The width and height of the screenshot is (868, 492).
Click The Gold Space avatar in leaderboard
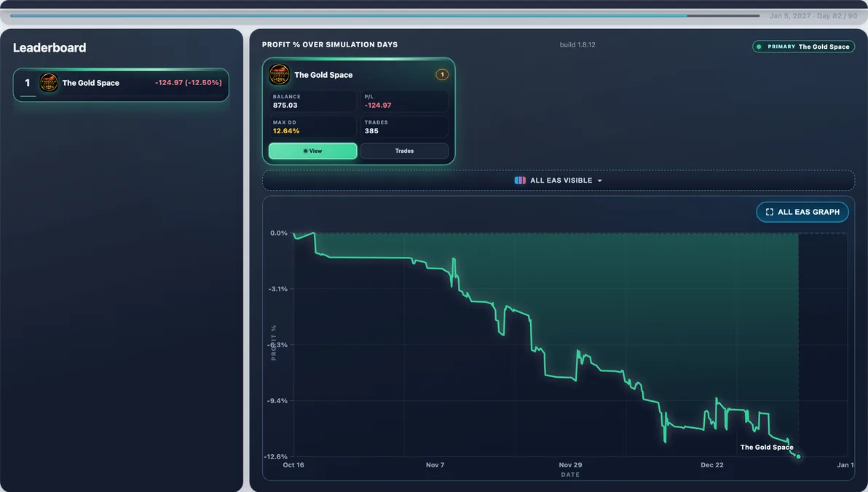point(49,83)
